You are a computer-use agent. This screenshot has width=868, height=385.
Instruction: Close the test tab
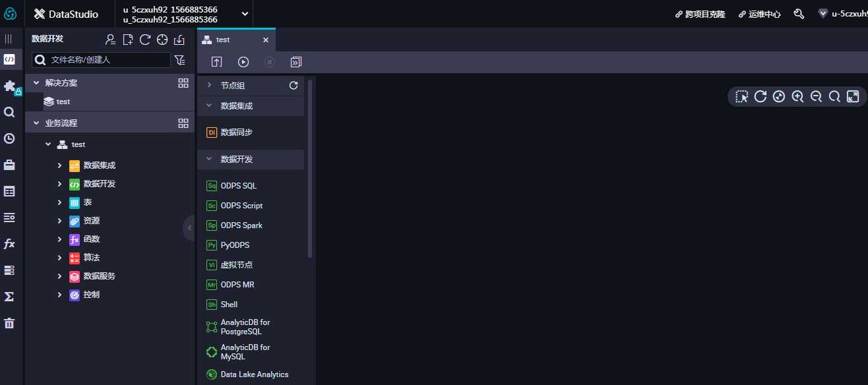pyautogui.click(x=266, y=40)
